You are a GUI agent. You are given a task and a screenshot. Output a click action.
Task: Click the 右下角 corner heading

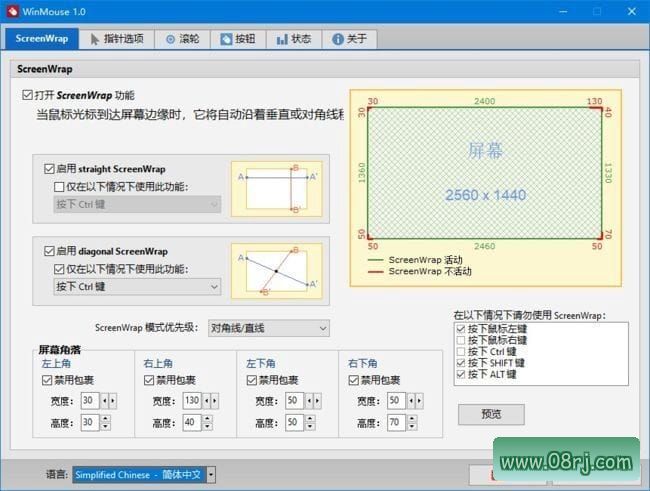click(363, 364)
